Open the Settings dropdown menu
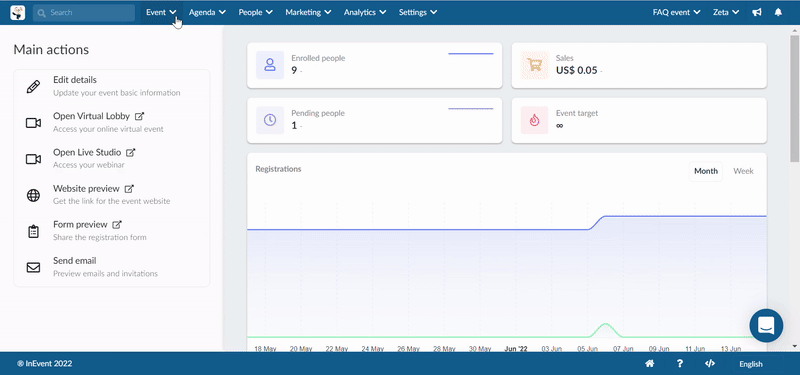The image size is (800, 375). point(417,12)
